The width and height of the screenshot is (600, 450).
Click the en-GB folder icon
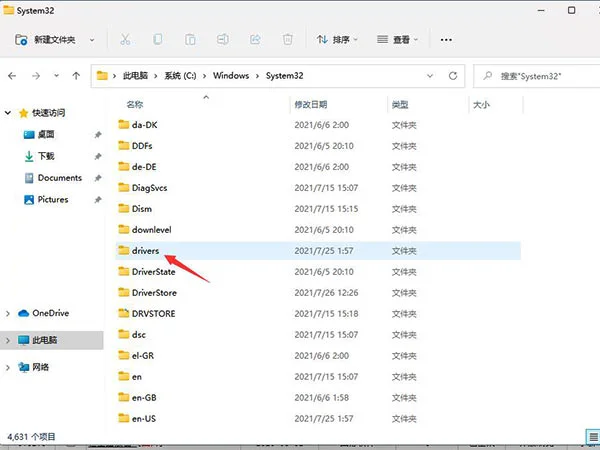point(124,397)
